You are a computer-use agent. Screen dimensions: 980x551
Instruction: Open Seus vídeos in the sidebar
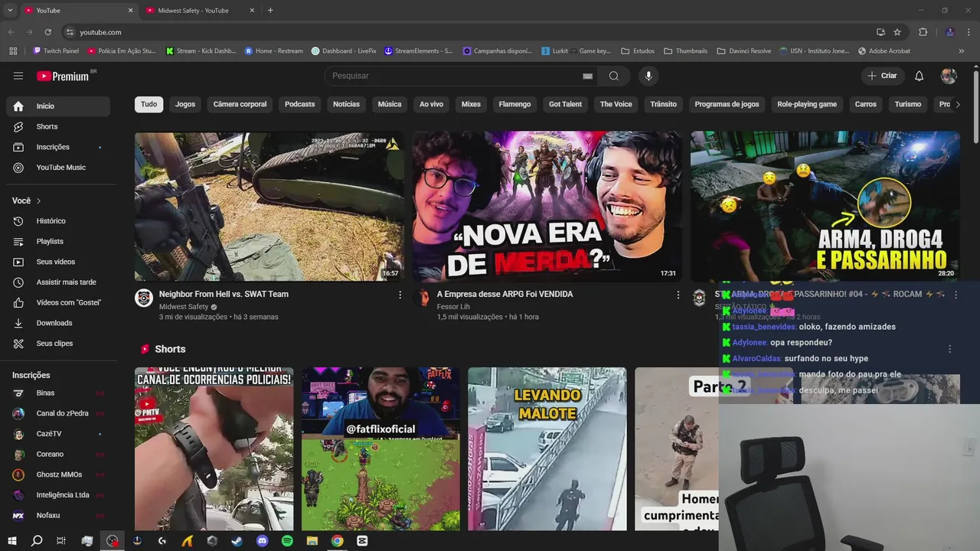click(x=58, y=262)
